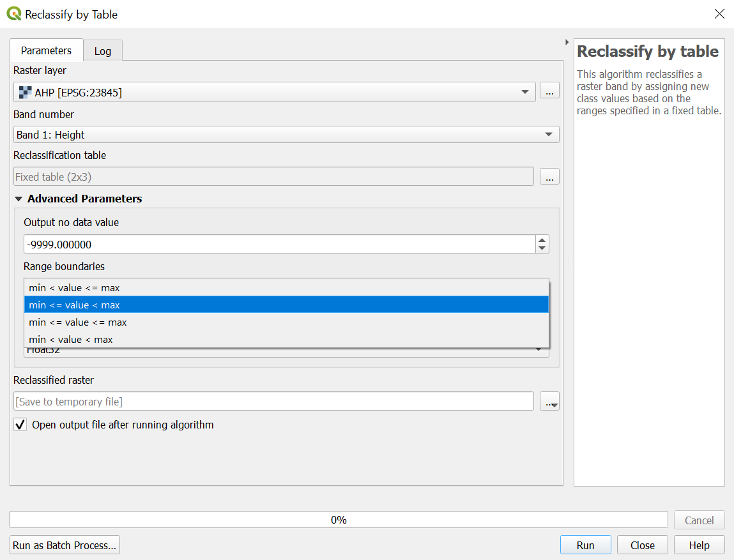Screen dimensions: 734x560
Task: Click the raster layer browse ellipsis button
Action: [549, 92]
